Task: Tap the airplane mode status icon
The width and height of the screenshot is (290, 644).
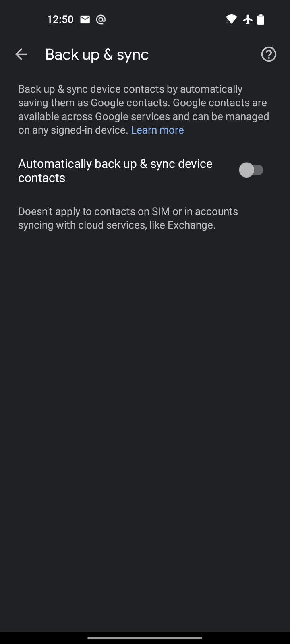Action: coord(248,19)
